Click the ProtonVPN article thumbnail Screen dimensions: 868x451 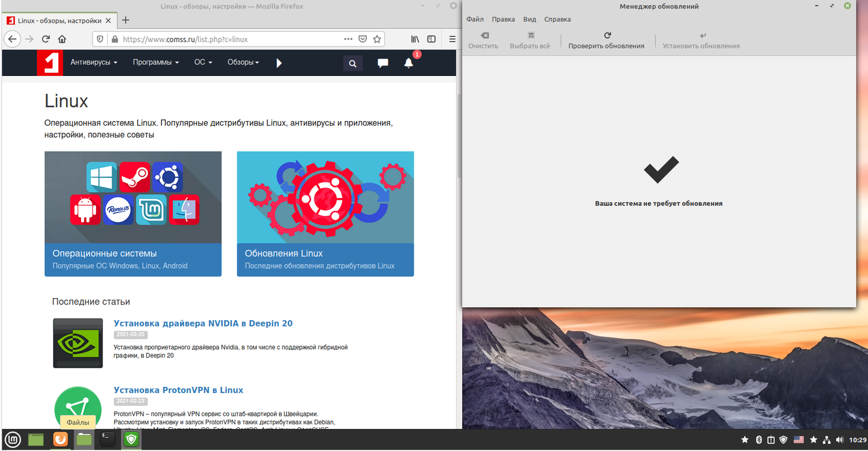[x=78, y=408]
